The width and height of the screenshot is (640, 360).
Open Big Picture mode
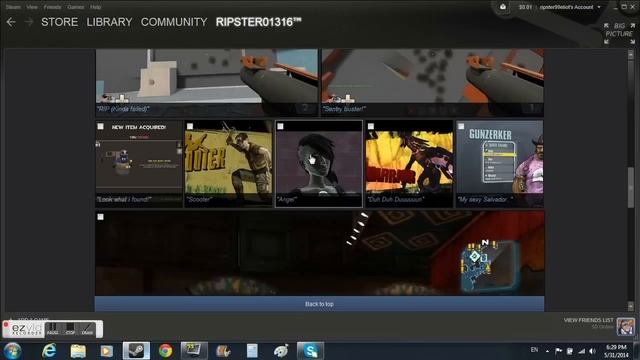(x=619, y=33)
